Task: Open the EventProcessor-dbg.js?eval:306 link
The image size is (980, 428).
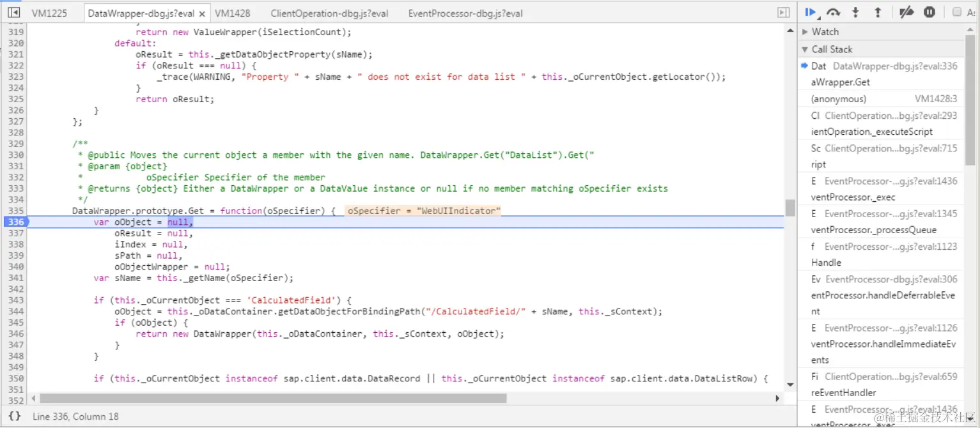Action: [x=892, y=279]
